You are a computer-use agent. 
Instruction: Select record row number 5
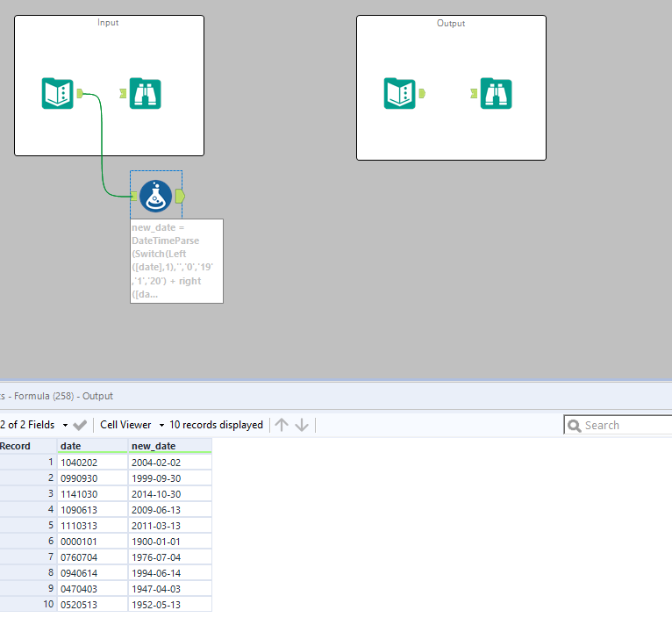coord(28,526)
